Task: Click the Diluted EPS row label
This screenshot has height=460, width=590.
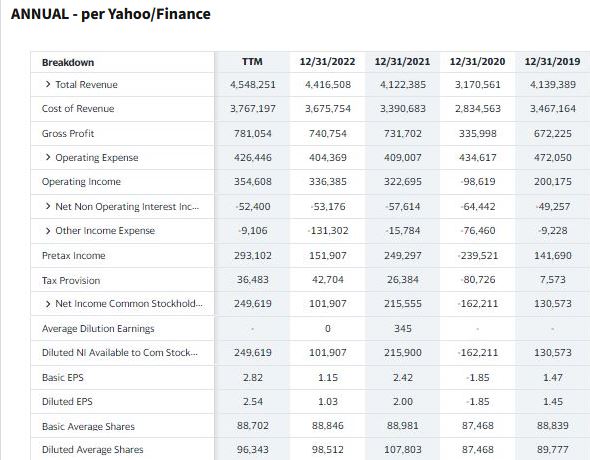Action: point(67,402)
